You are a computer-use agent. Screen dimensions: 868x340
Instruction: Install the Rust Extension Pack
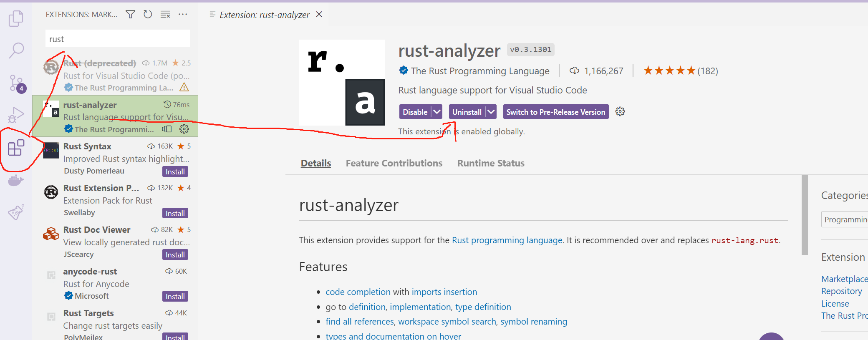coord(175,213)
